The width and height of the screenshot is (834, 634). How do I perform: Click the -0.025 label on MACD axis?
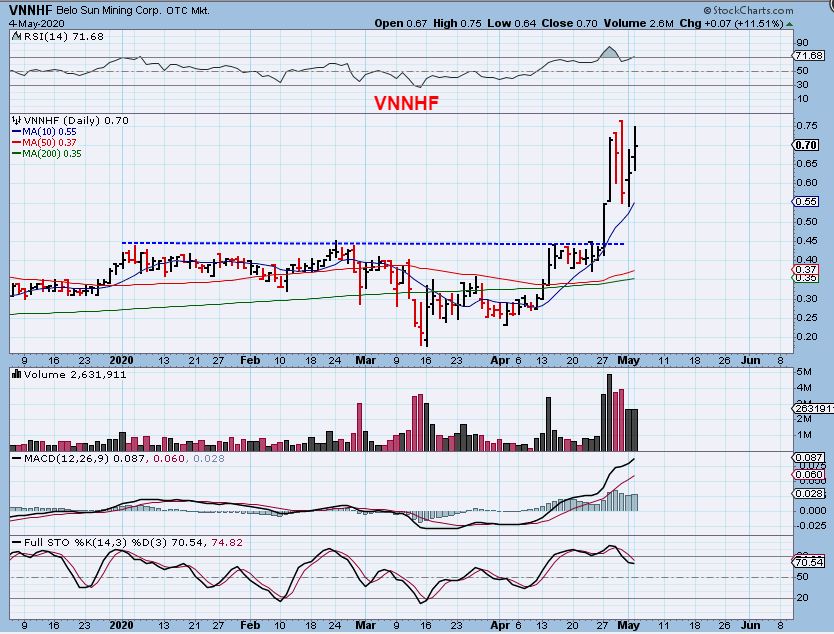[810, 526]
